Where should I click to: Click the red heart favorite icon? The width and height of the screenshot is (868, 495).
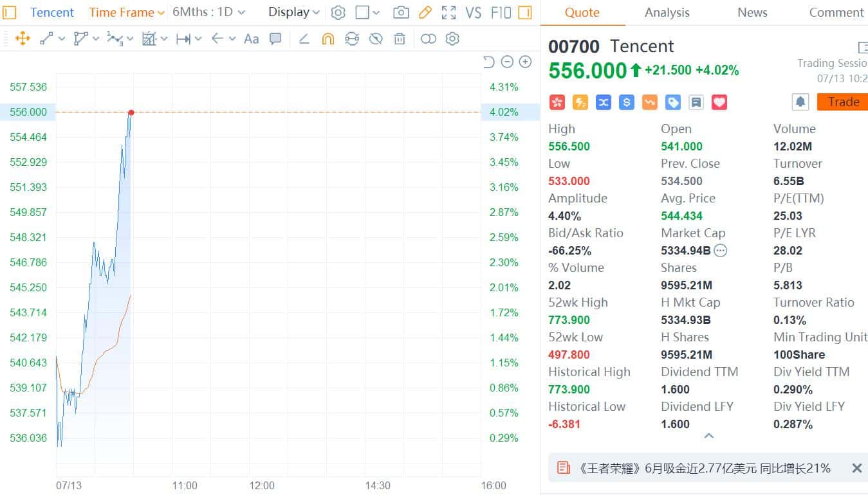[x=719, y=102]
